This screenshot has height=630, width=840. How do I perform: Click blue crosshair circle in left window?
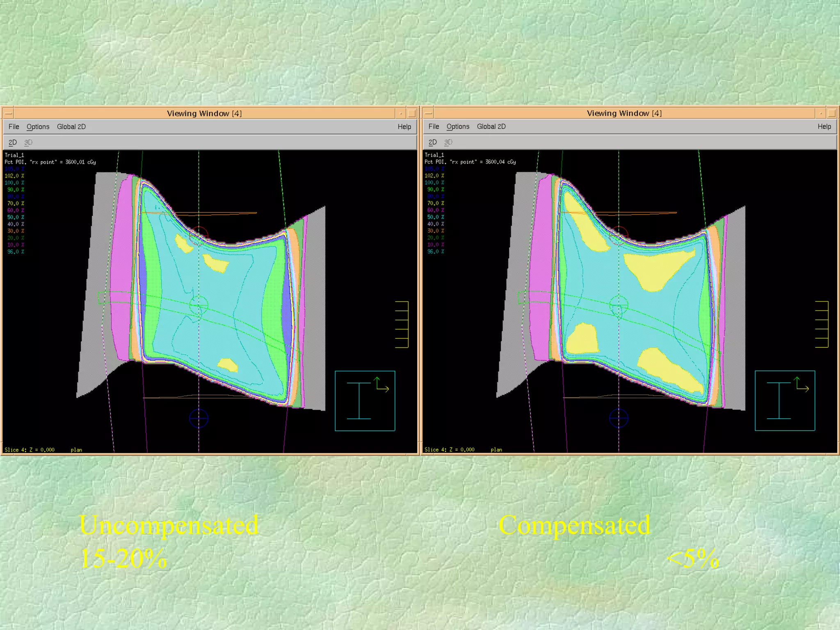coord(199,418)
